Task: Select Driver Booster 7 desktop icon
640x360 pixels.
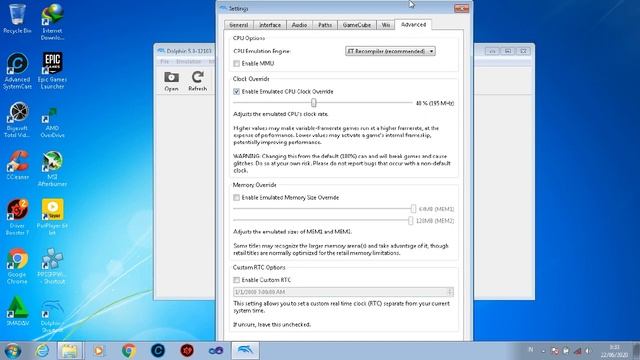Action: 17,217
